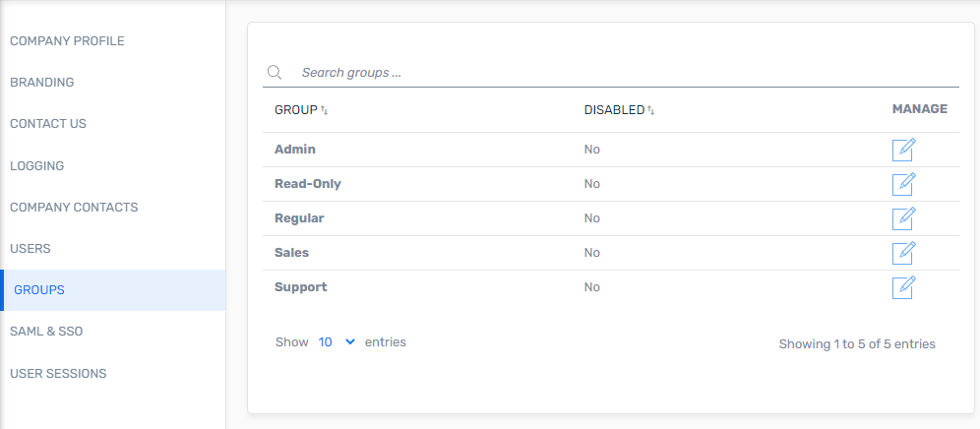
Task: Open the Contact Us settings
Action: point(48,124)
